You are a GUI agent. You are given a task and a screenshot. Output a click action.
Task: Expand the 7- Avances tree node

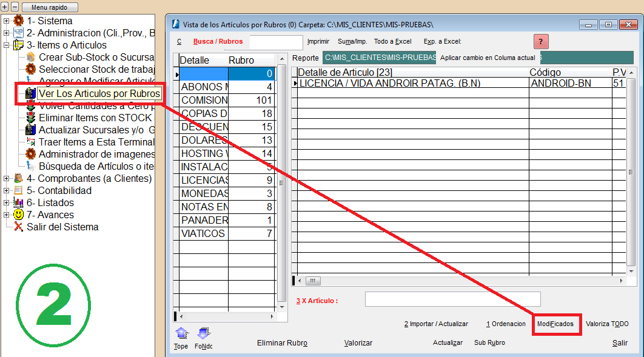[x=6, y=215]
